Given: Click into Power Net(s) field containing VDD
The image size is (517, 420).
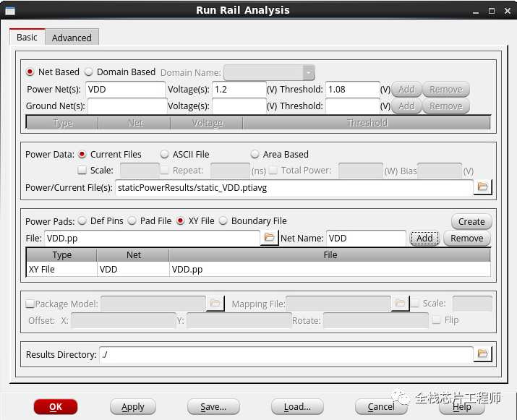Looking at the screenshot, I should [125, 90].
